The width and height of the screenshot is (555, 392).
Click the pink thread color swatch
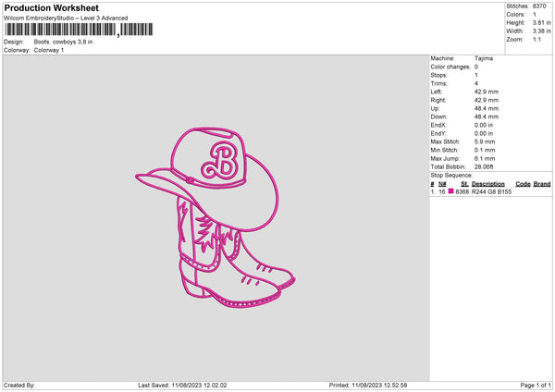(450, 191)
